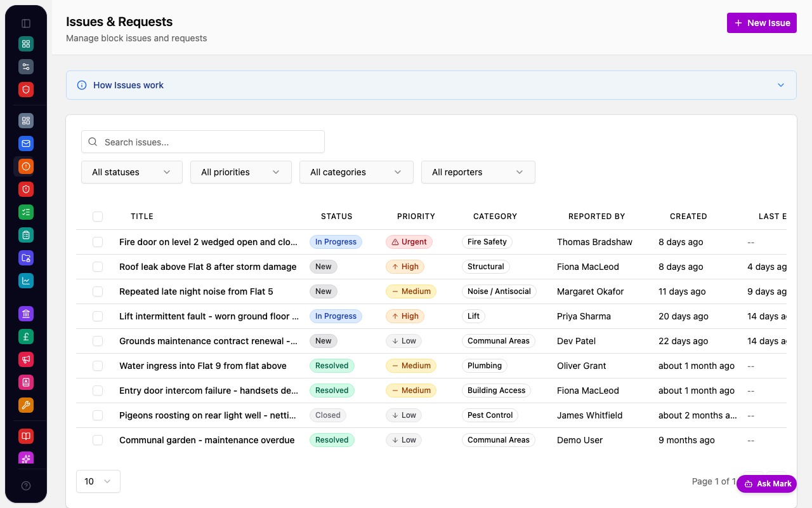Open the green checklist tasks icon
The width and height of the screenshot is (812, 508).
click(x=26, y=212)
